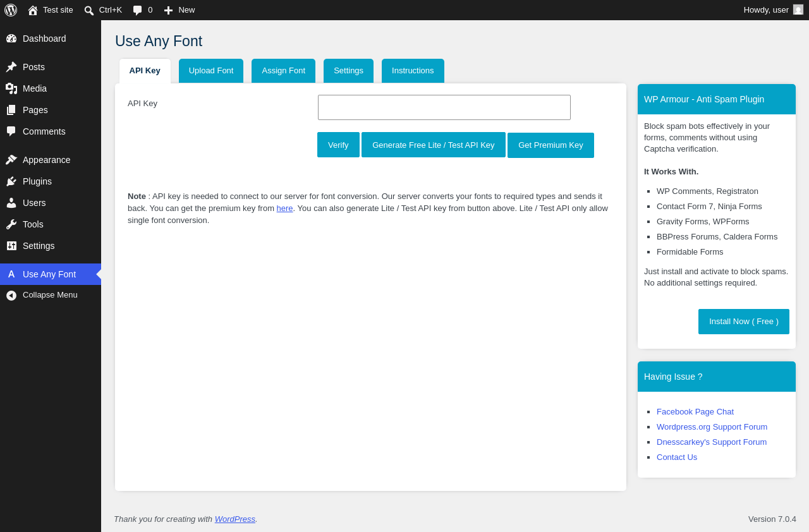Viewport: 809px width, 532px height.
Task: Open the Howdy, user account menu
Action: (x=774, y=10)
